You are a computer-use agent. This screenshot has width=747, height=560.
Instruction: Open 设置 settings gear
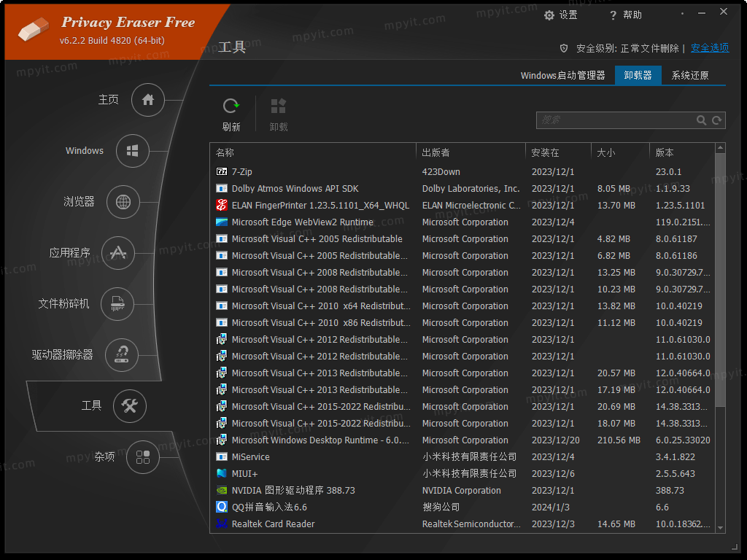click(549, 15)
